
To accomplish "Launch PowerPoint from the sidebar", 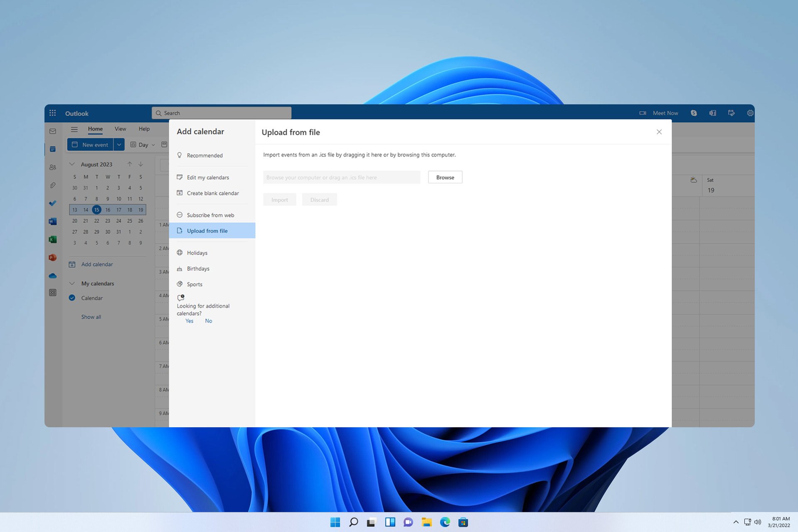I will 53,258.
